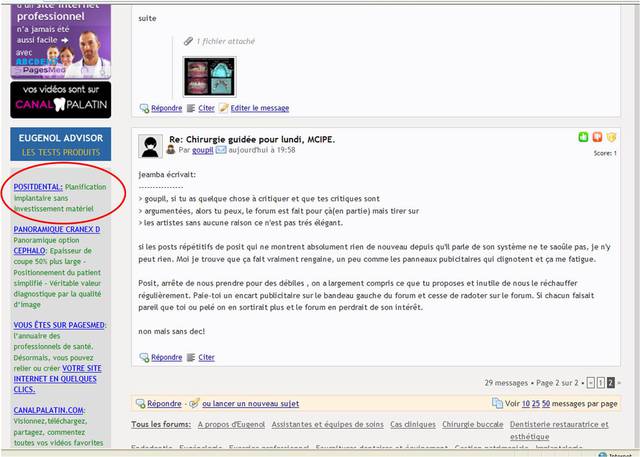Go to page 1 of the thread
Screen dimensions: 640x457
(x=600, y=382)
